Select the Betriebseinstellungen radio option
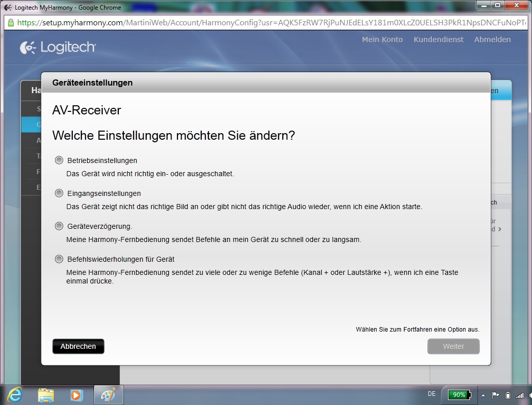This screenshot has height=405, width=532. click(59, 160)
